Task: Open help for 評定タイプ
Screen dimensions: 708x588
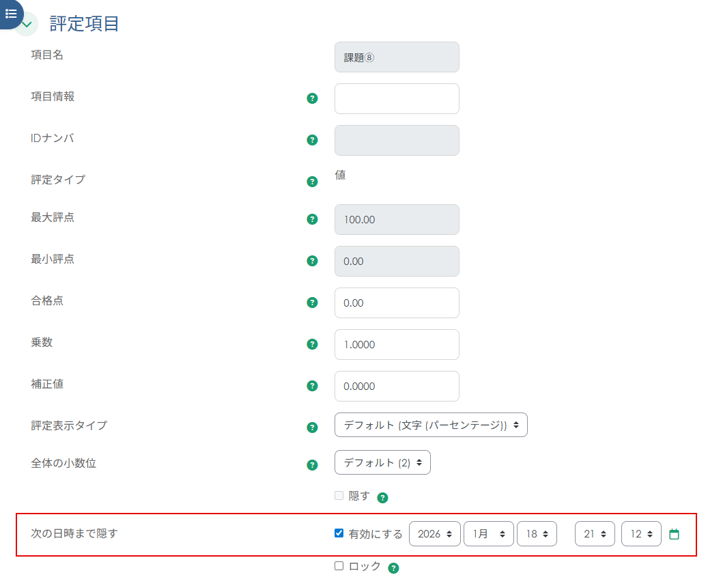Action: tap(312, 182)
